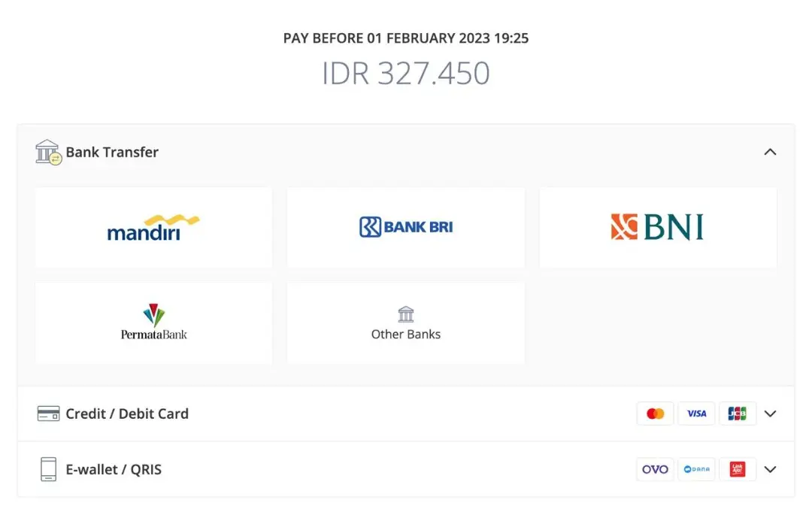812x518 pixels.
Task: Collapse the Bank Transfer section chevron
Action: [770, 152]
